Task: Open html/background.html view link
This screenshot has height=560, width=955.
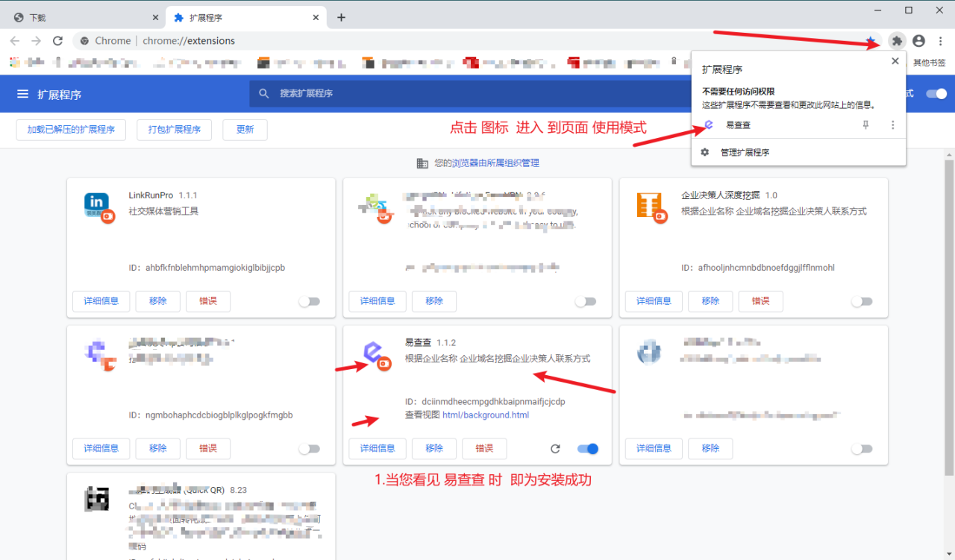Action: 486,415
